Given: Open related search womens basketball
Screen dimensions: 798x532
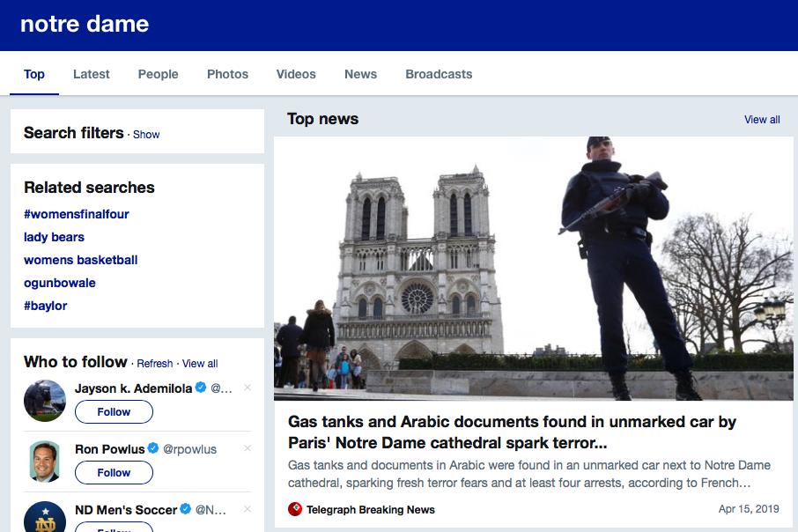Looking at the screenshot, I should pyautogui.click(x=80, y=260).
